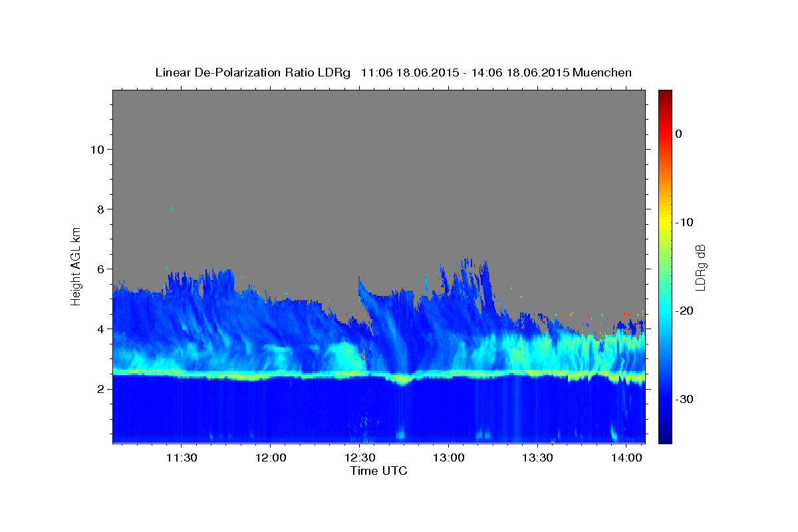This screenshot has height=532, width=798.
Task: Click the colorbar value -30
Action: (x=684, y=399)
